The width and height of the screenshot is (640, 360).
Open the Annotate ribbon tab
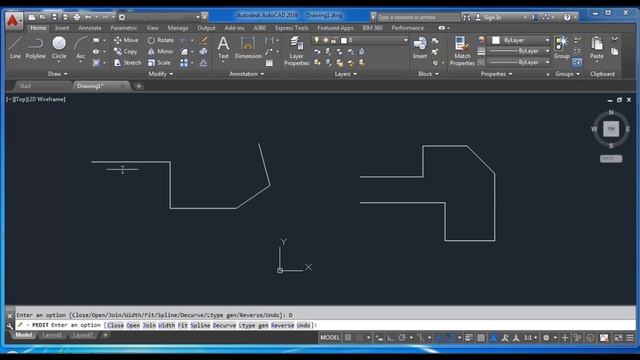[x=90, y=28]
